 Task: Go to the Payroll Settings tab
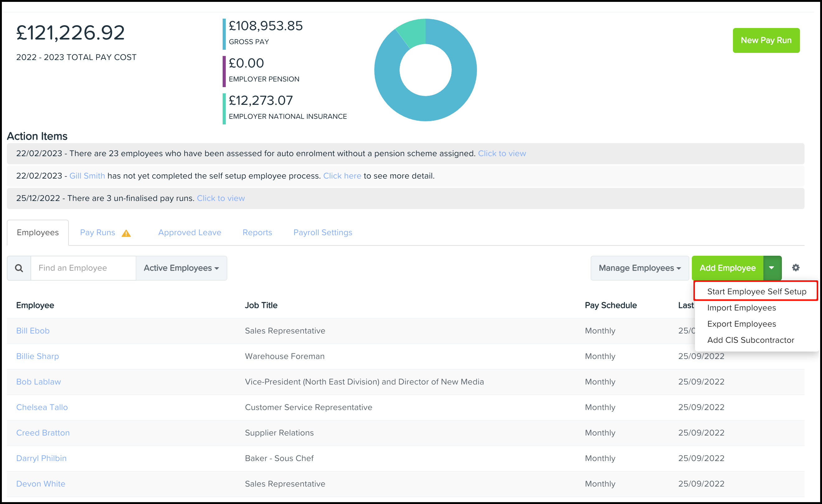coord(323,232)
